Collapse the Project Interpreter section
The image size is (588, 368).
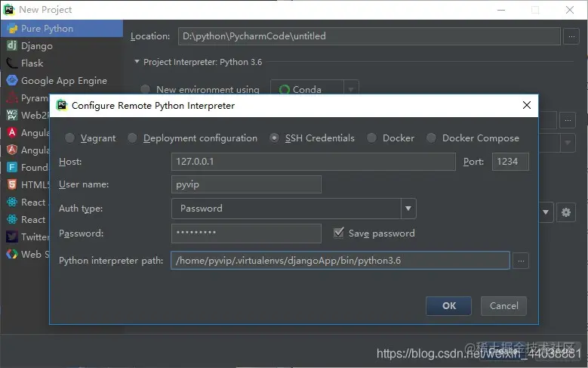click(137, 61)
